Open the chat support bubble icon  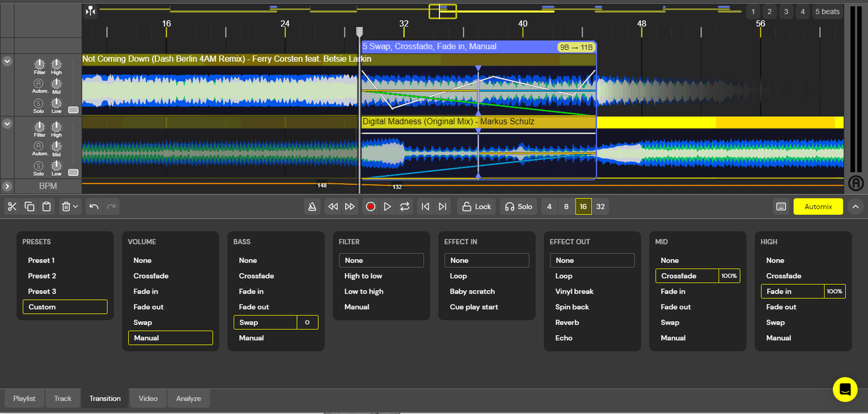(x=845, y=389)
